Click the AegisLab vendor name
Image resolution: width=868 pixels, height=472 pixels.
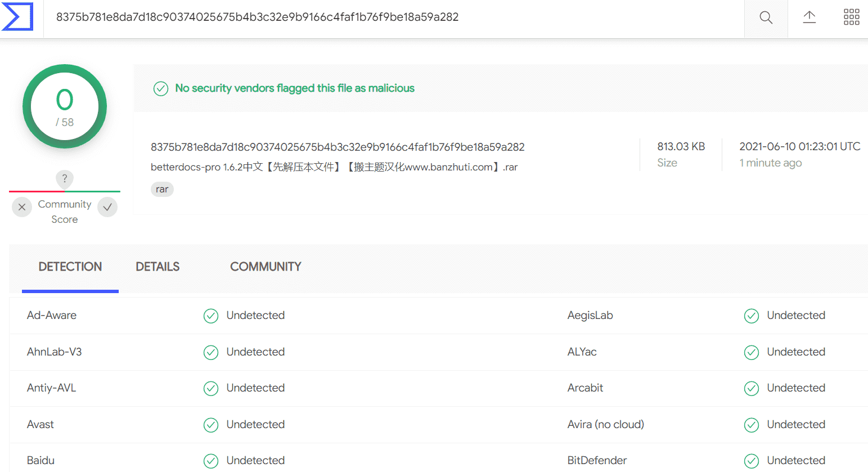590,316
